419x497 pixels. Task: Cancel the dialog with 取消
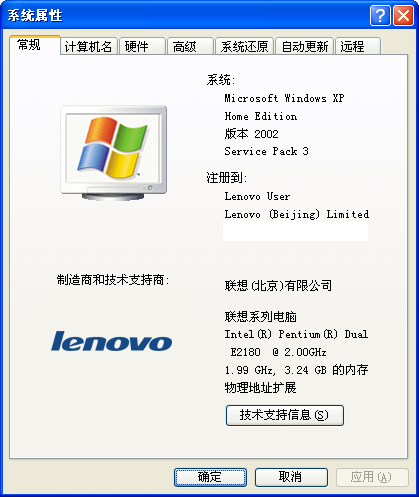tap(291, 477)
